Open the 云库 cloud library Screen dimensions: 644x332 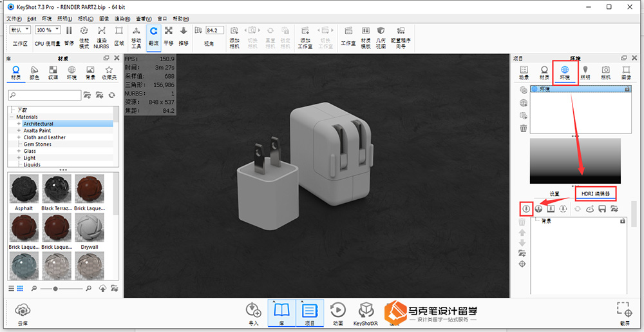[23, 315]
